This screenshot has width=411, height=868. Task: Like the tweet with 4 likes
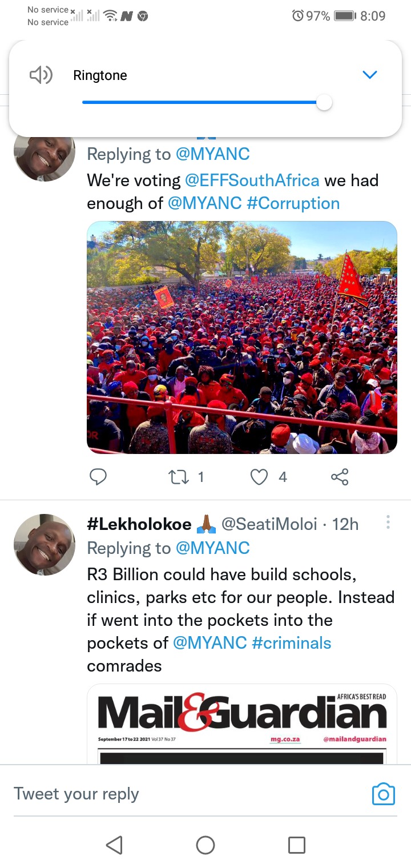tap(259, 477)
